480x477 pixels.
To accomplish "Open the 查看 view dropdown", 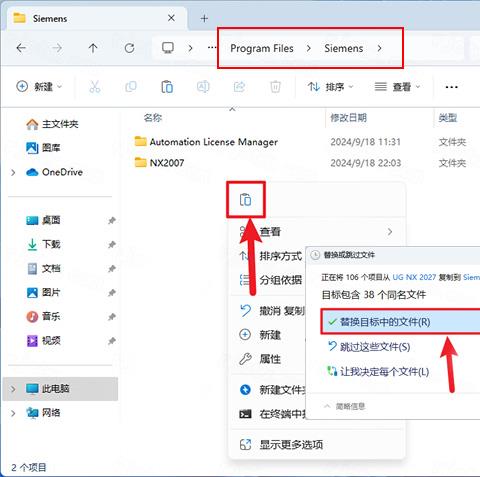I will coord(397,87).
